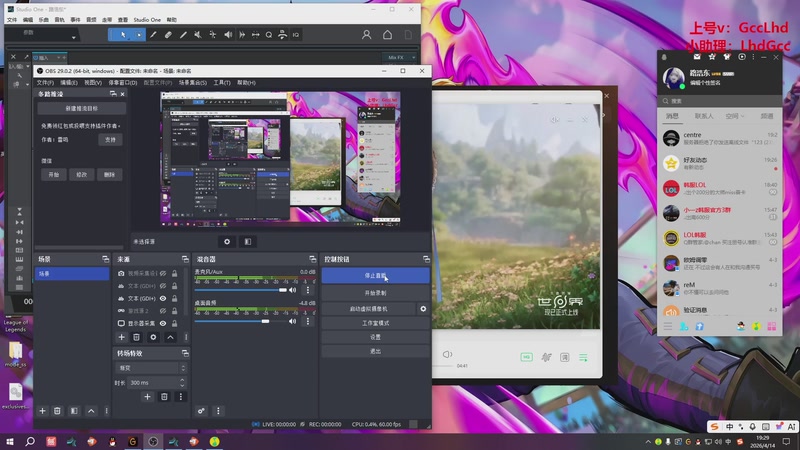Switch to 联系人 tab in QQ
The height and width of the screenshot is (450, 800).
704,116
